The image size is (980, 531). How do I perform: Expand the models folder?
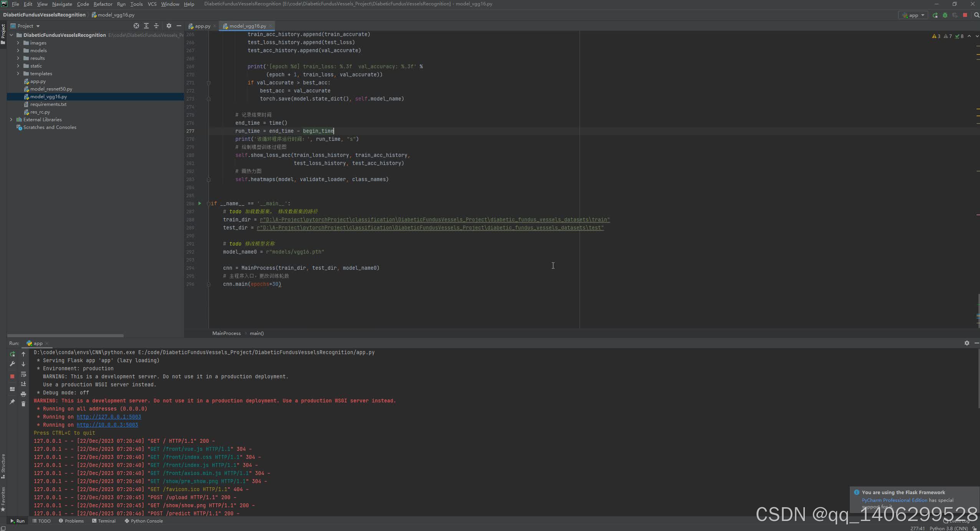[x=18, y=51]
